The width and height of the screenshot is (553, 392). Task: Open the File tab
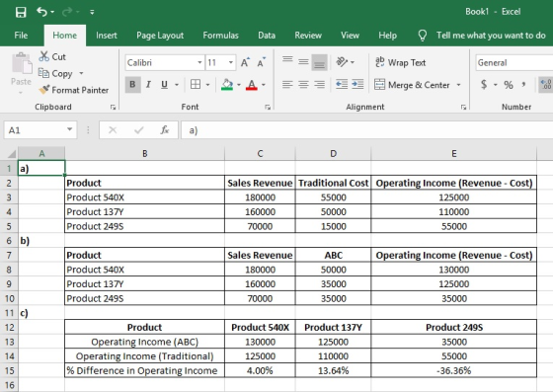point(21,36)
